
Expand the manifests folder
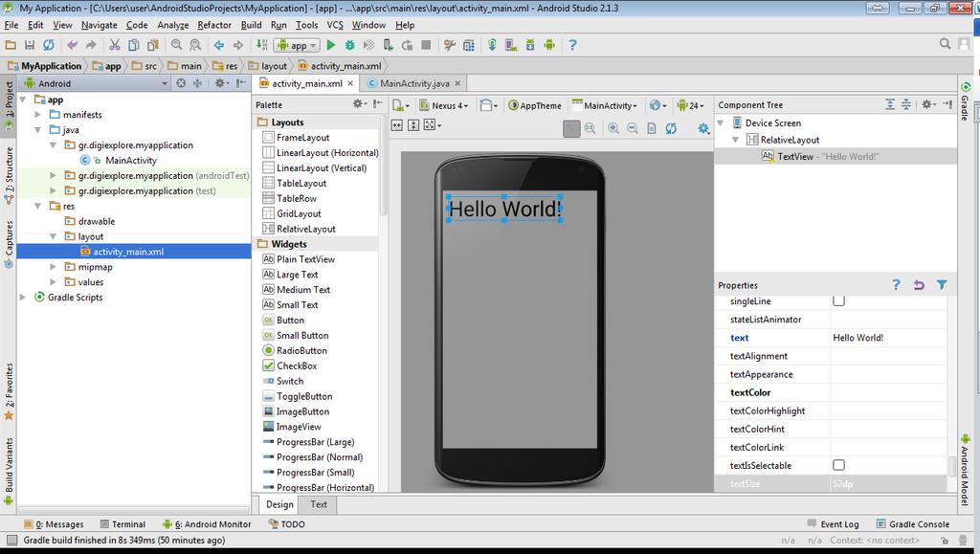point(38,115)
